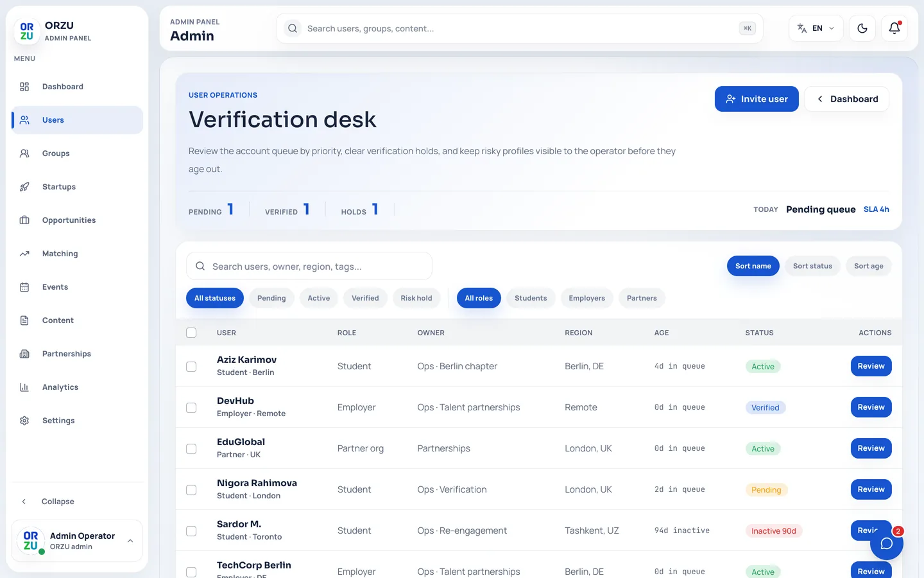The height and width of the screenshot is (578, 924).
Task: Click the magnifier icon in the top search bar
Action: pyautogui.click(x=293, y=28)
